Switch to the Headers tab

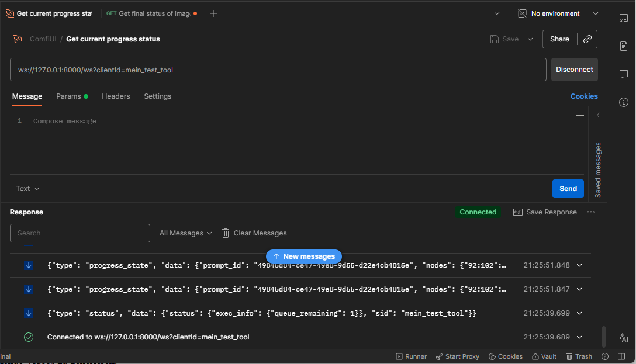pyautogui.click(x=116, y=96)
